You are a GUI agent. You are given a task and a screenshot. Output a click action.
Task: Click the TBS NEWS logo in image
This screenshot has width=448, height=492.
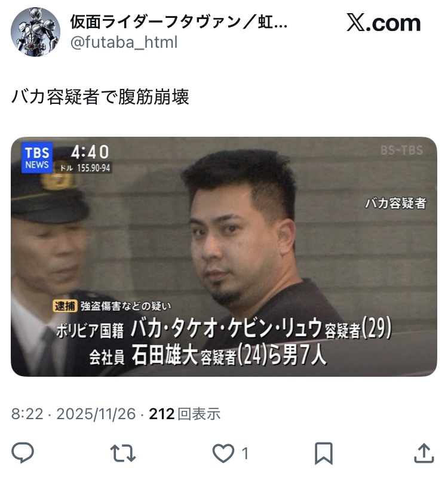pos(37,158)
